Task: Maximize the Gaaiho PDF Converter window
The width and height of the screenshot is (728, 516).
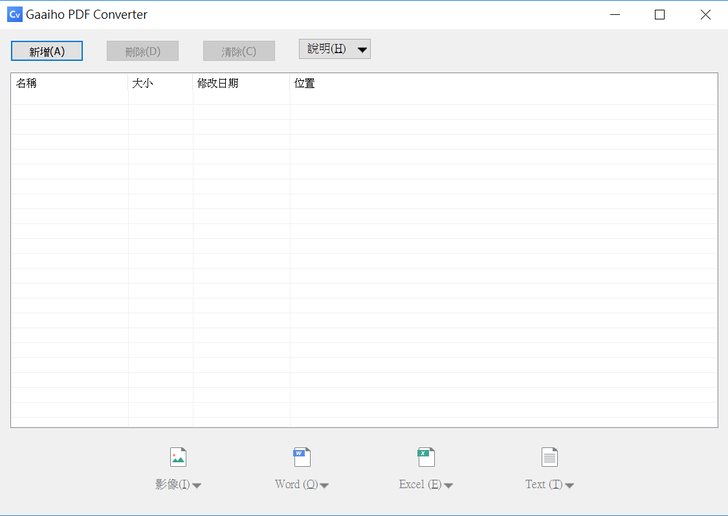Action: (659, 14)
